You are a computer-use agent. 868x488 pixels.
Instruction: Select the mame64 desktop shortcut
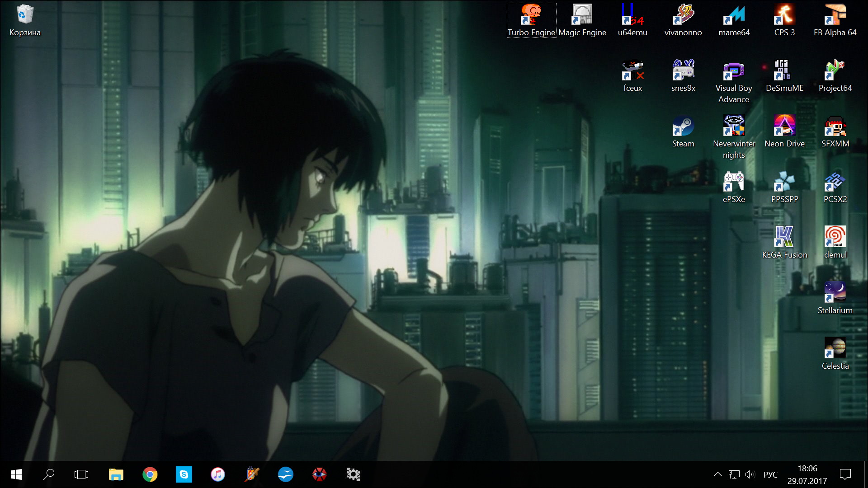[734, 21]
